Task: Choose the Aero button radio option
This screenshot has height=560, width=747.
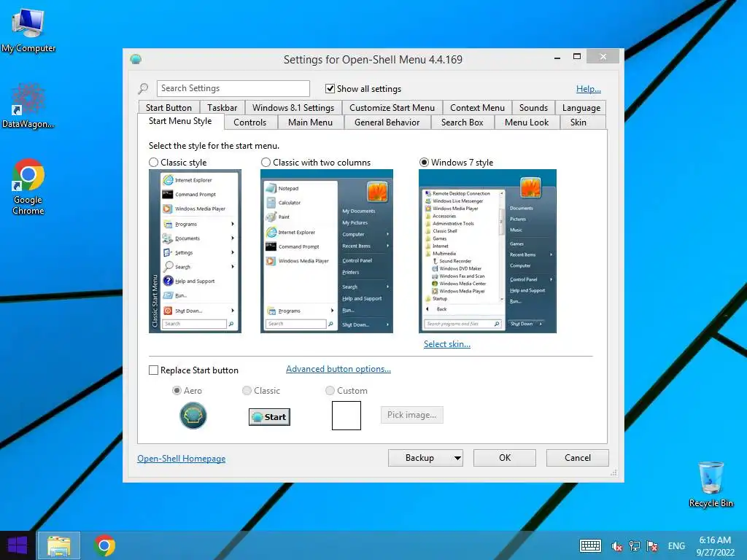Action: [x=177, y=391]
